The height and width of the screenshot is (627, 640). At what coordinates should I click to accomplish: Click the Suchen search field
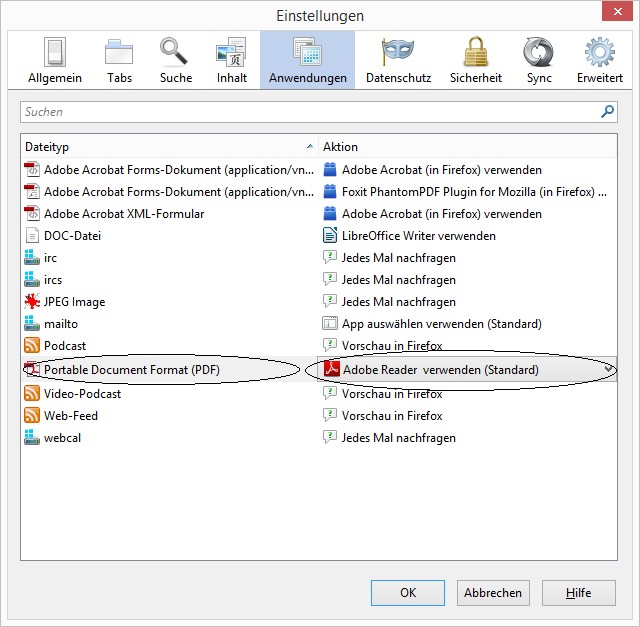tap(318, 112)
